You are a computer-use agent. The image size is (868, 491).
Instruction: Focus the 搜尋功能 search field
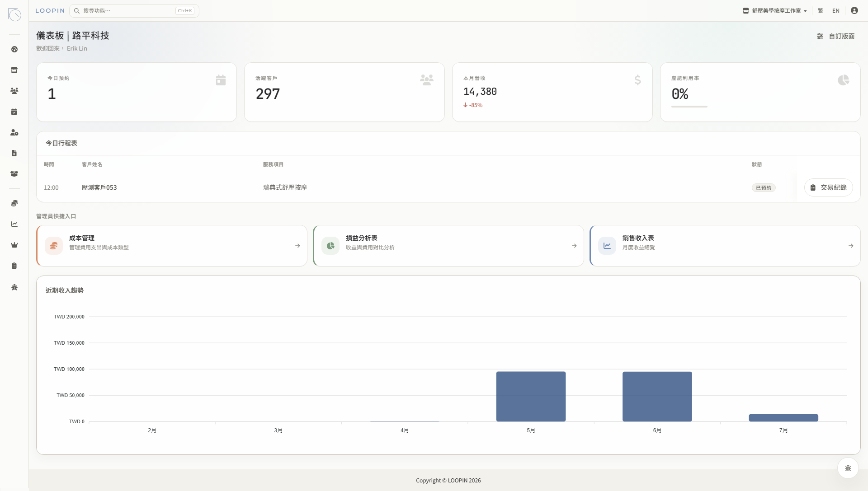tap(134, 10)
